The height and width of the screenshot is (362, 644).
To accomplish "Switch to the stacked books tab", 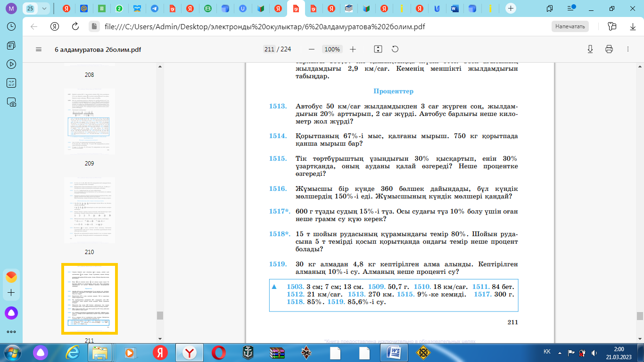I will (x=349, y=8).
